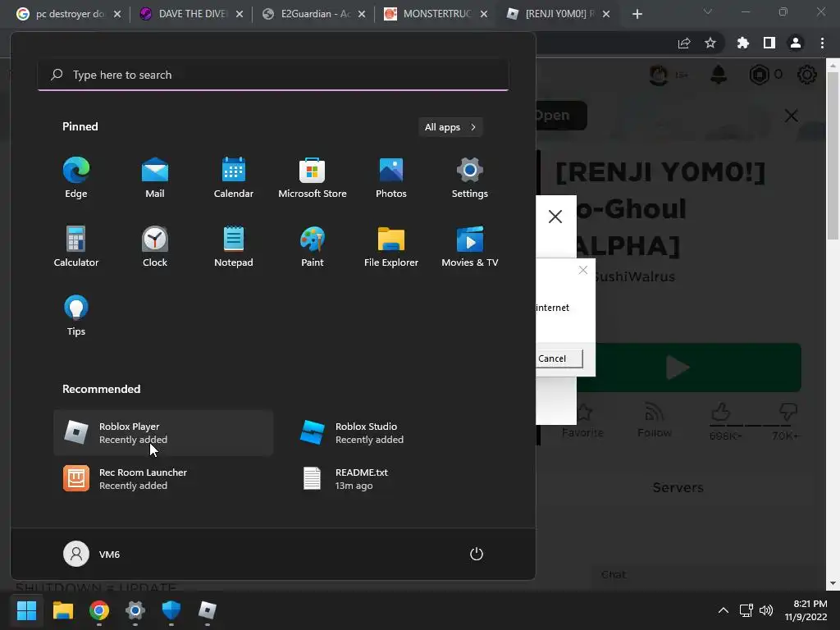Screen dimensions: 840x630
Task: Open Chrome three-dot menu
Action: [x=822, y=43]
